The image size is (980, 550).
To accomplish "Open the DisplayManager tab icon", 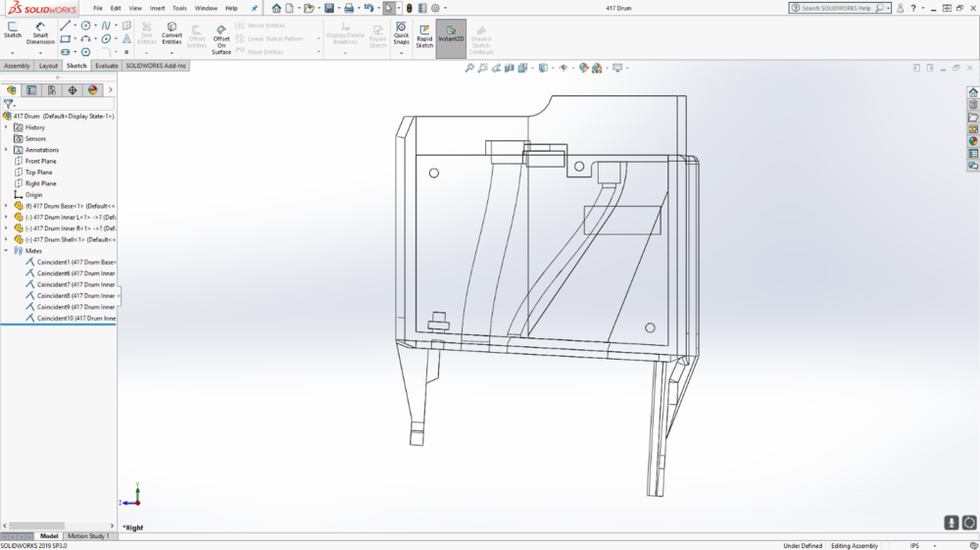I will coord(93,90).
